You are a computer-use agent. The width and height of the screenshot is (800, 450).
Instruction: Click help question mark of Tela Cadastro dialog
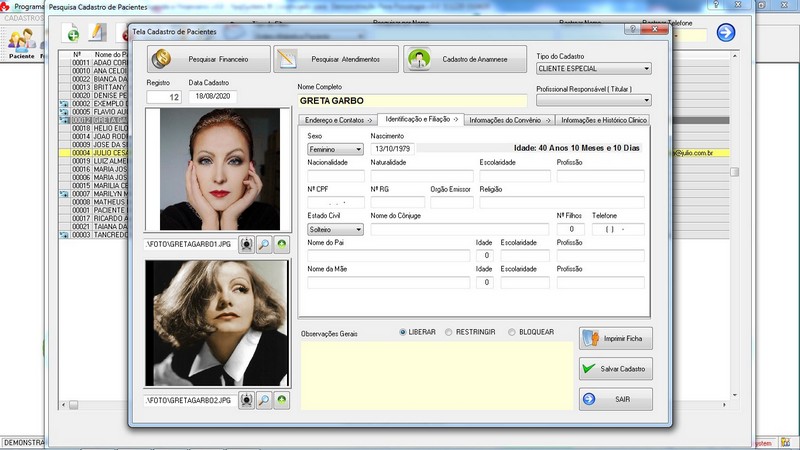(633, 30)
